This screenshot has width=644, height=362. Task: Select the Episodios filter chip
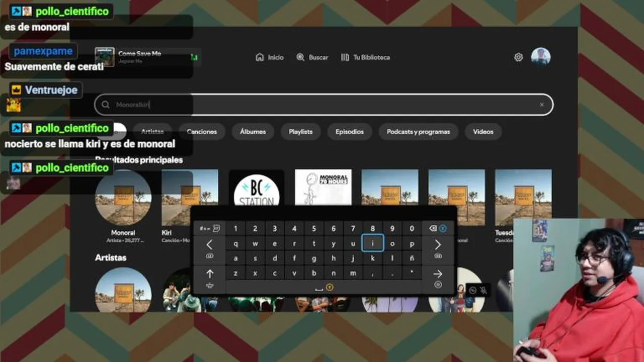coord(350,132)
